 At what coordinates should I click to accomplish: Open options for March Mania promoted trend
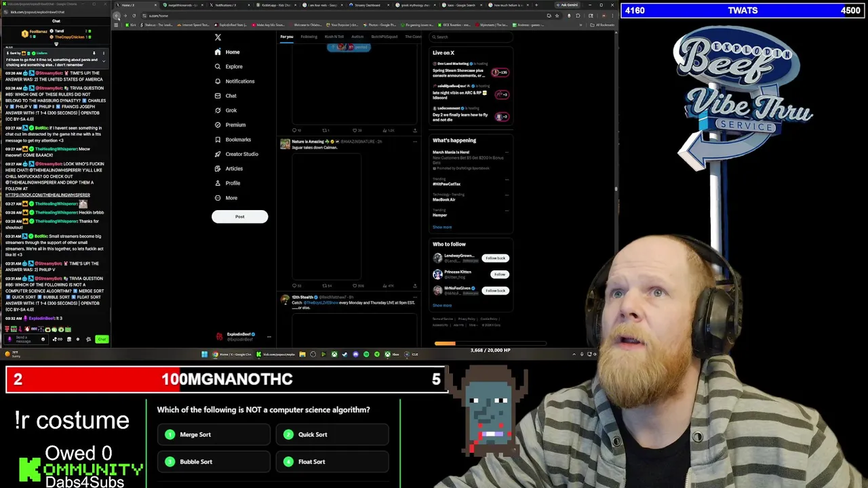(507, 152)
